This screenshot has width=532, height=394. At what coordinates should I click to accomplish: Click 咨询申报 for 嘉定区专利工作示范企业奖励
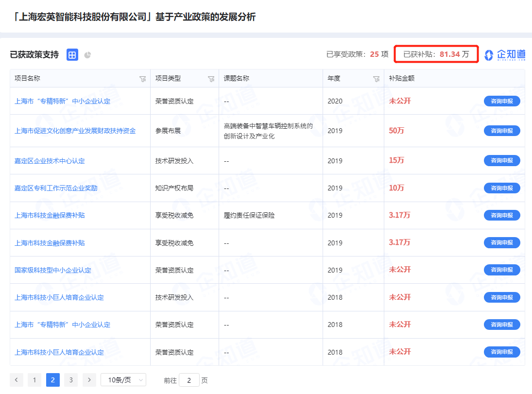click(x=502, y=188)
